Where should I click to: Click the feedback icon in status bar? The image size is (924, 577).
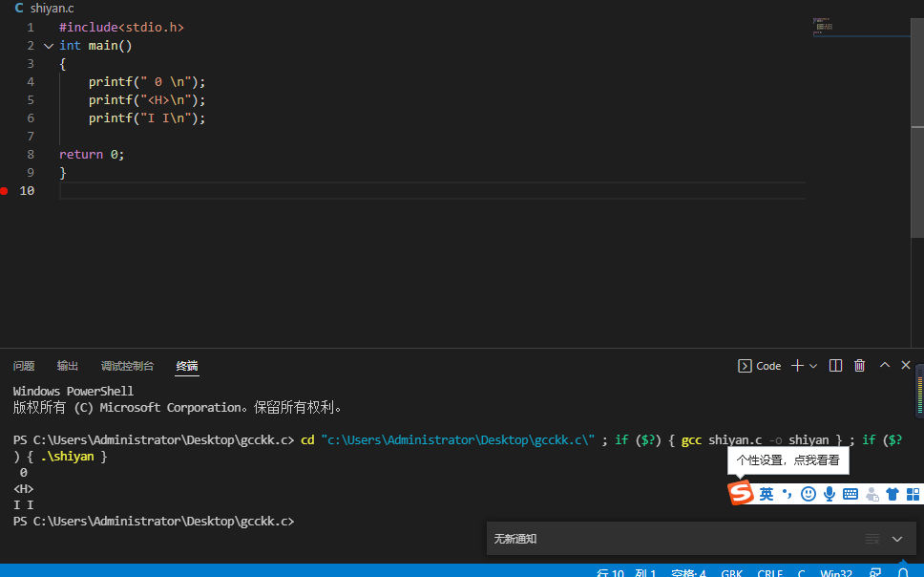click(x=875, y=573)
